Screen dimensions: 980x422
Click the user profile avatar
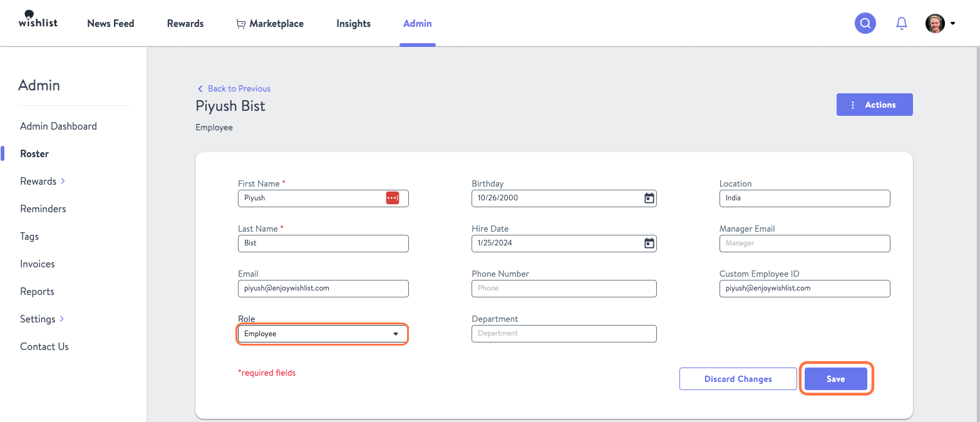(935, 23)
